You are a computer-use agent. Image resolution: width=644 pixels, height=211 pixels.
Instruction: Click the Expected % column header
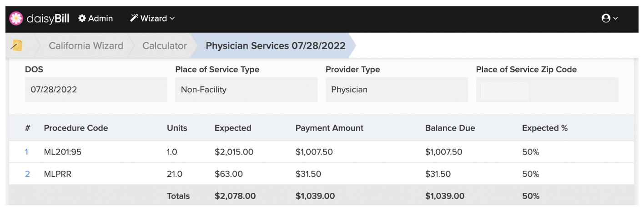click(x=545, y=128)
